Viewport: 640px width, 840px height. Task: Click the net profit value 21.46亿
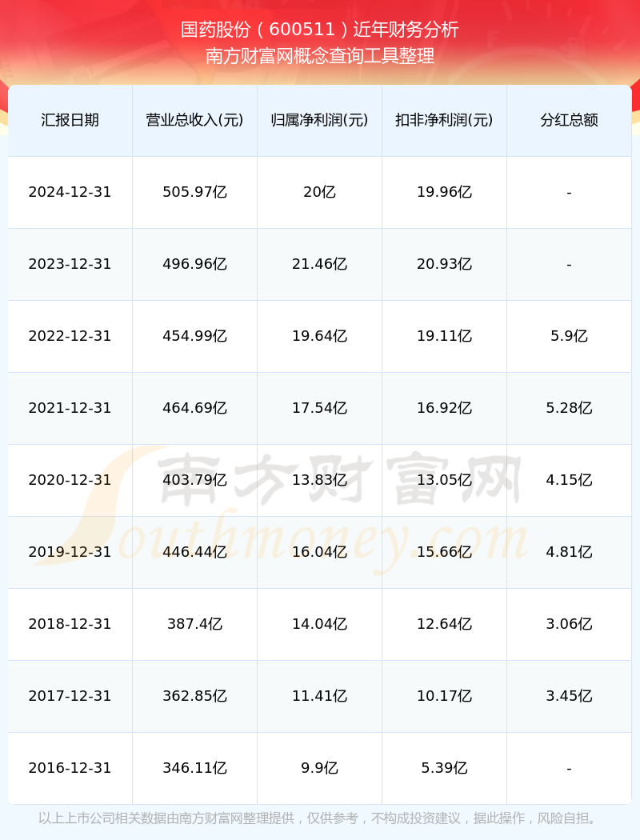click(320, 264)
